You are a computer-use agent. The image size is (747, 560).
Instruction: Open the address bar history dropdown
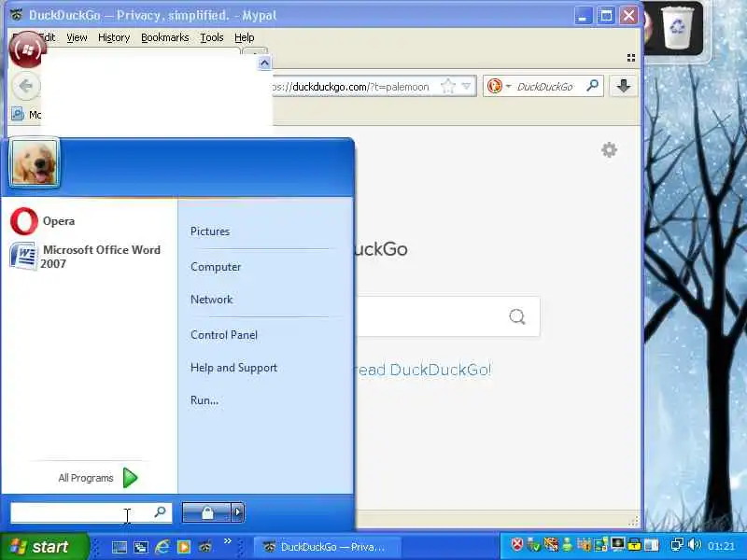pos(466,86)
